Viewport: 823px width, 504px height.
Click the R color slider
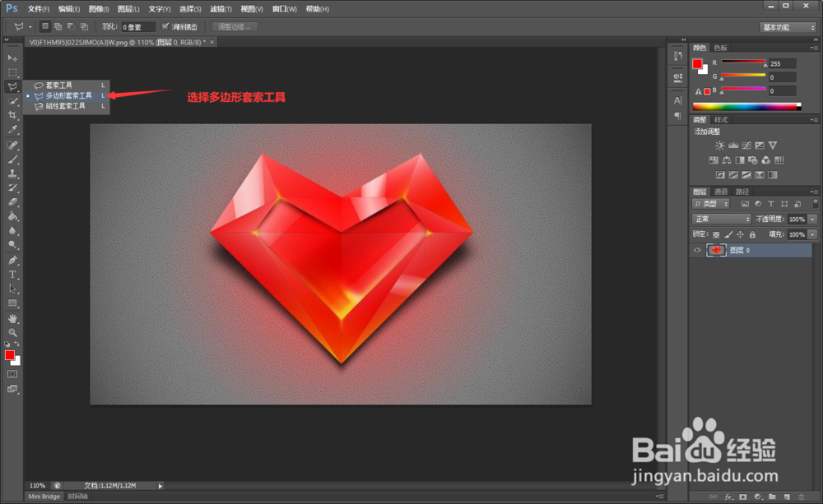coord(744,62)
